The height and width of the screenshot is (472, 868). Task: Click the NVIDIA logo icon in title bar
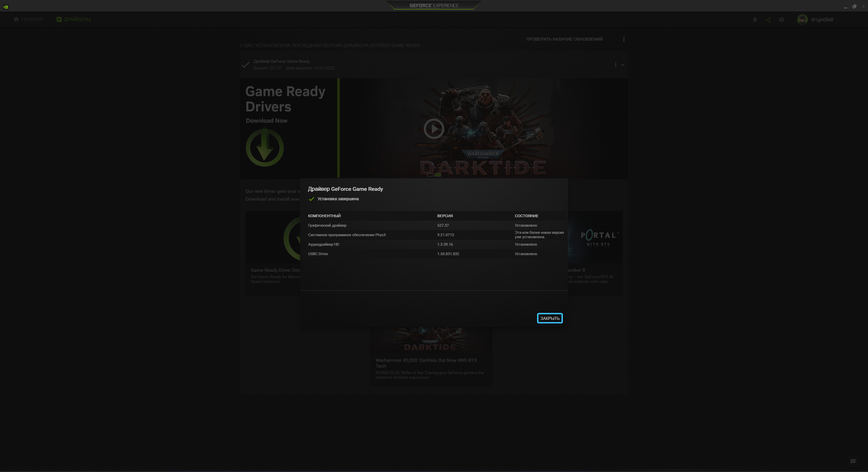5,7
